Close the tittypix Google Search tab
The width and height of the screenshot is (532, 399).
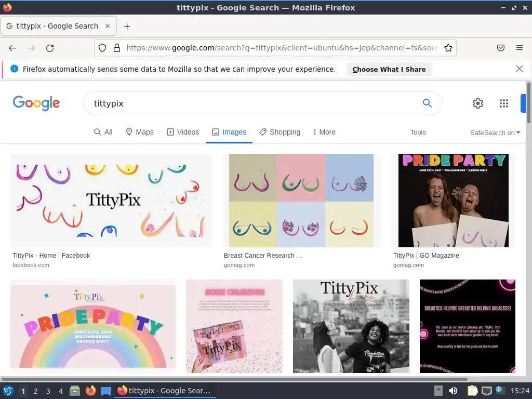coord(107,26)
